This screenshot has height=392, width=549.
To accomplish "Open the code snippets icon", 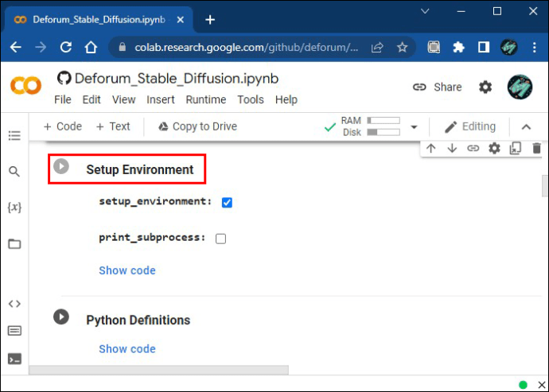I will click(14, 304).
